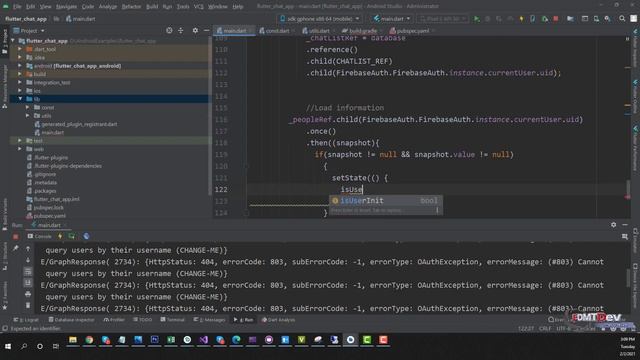The width and height of the screenshot is (640, 360).
Task: Open the Database Inspector tool window
Action: 71,320
